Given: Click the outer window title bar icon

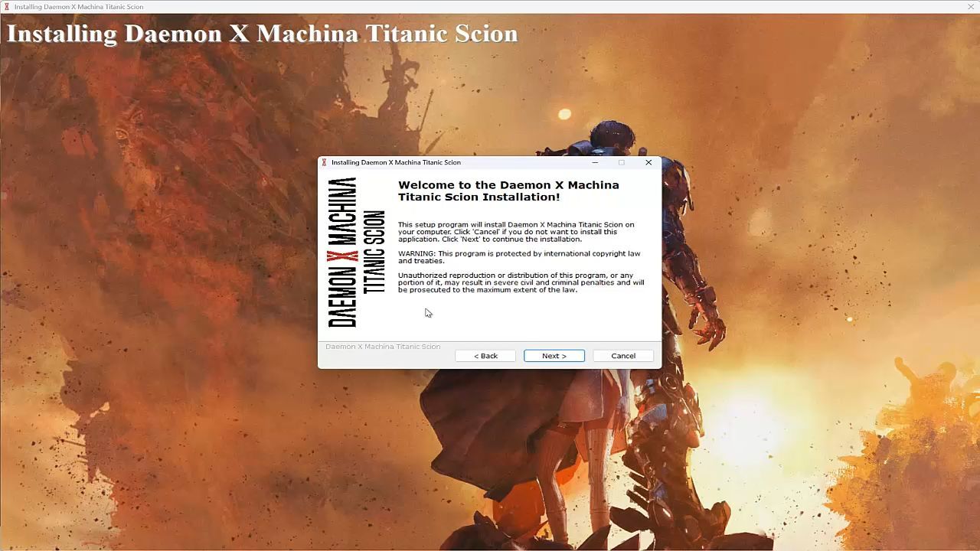Looking at the screenshot, I should pos(7,7).
